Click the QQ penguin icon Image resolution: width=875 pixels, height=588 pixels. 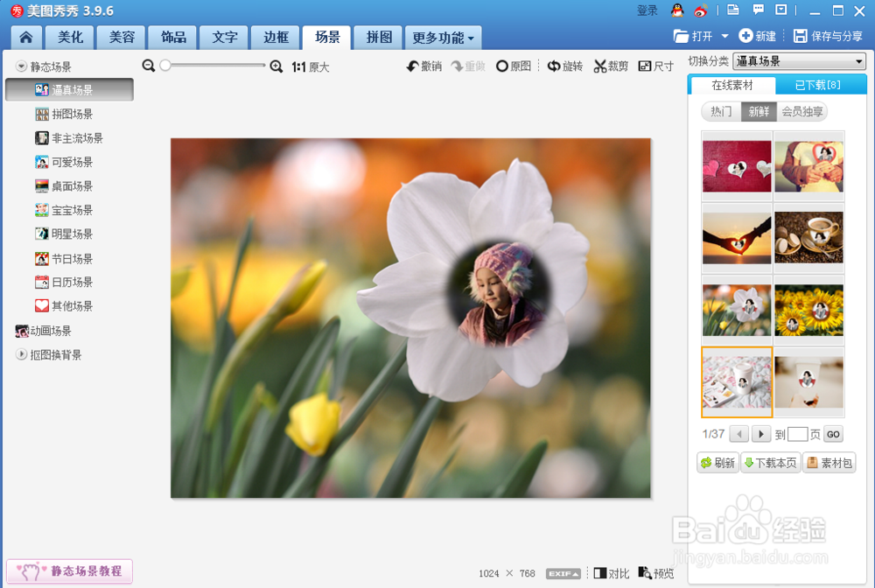click(677, 10)
